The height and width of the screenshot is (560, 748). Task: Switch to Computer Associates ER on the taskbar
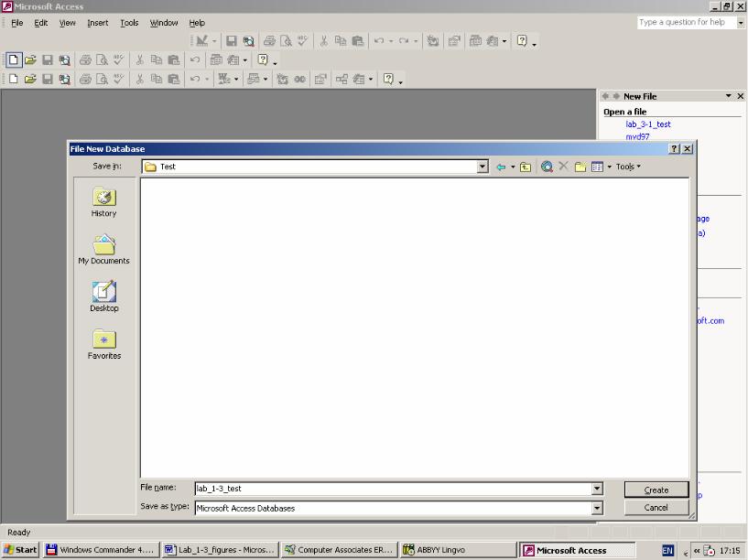coord(339,550)
